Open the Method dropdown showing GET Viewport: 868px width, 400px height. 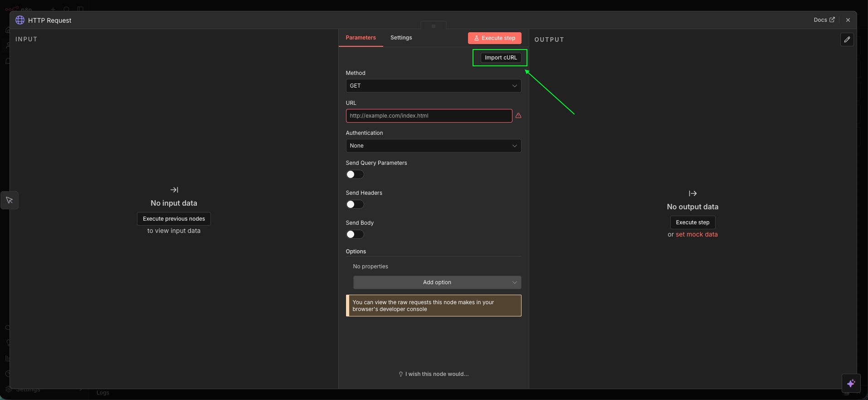433,86
